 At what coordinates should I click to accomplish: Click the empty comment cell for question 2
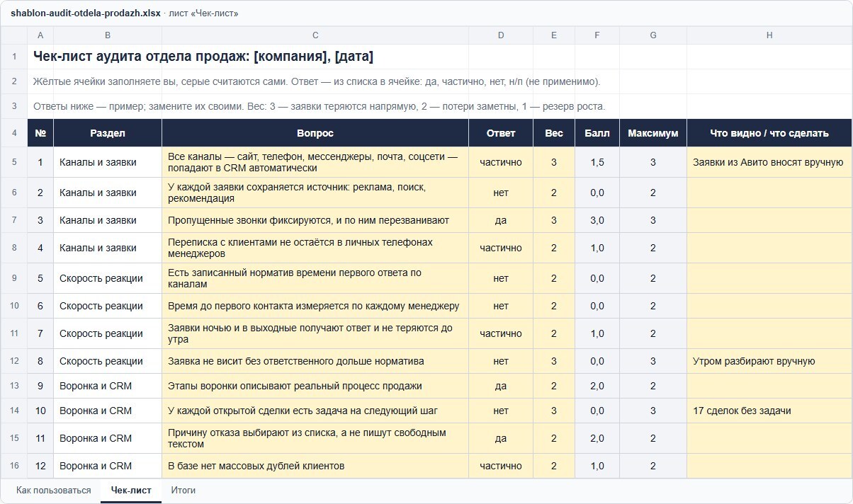[769, 193]
